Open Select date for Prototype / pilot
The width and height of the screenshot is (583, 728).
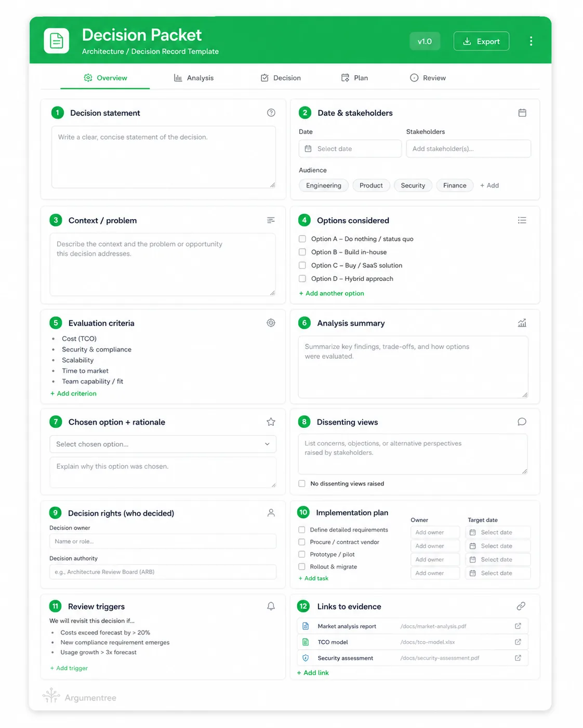coord(498,559)
